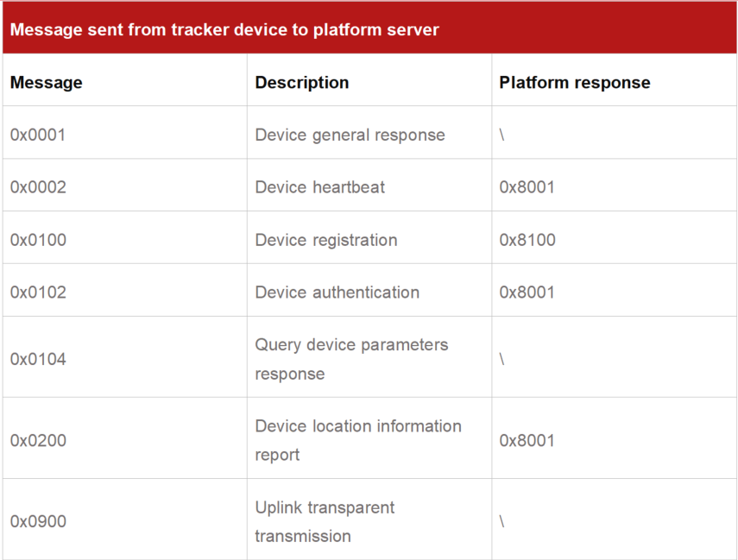
Task: Select the Device general response description
Action: click(x=350, y=135)
